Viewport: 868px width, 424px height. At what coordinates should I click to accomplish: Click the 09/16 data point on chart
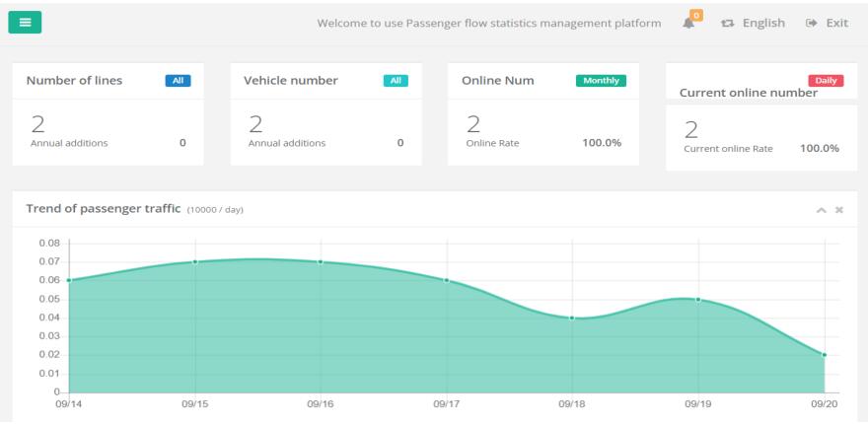coord(321,261)
